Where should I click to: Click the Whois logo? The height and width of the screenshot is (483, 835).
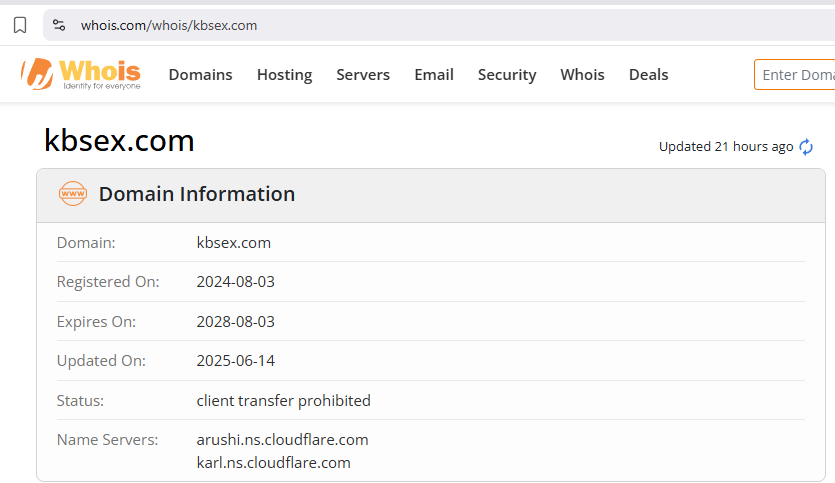click(x=81, y=74)
